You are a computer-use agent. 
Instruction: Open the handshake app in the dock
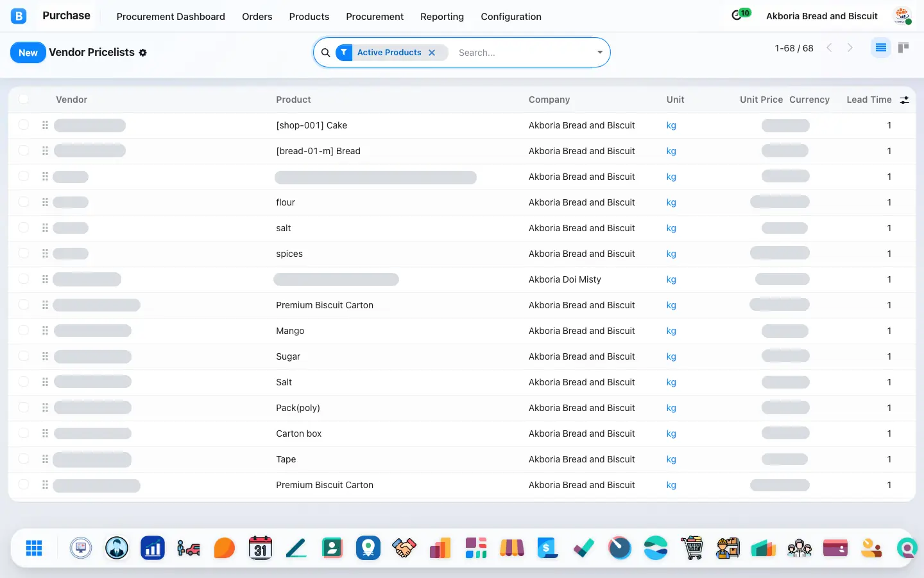[404, 548]
